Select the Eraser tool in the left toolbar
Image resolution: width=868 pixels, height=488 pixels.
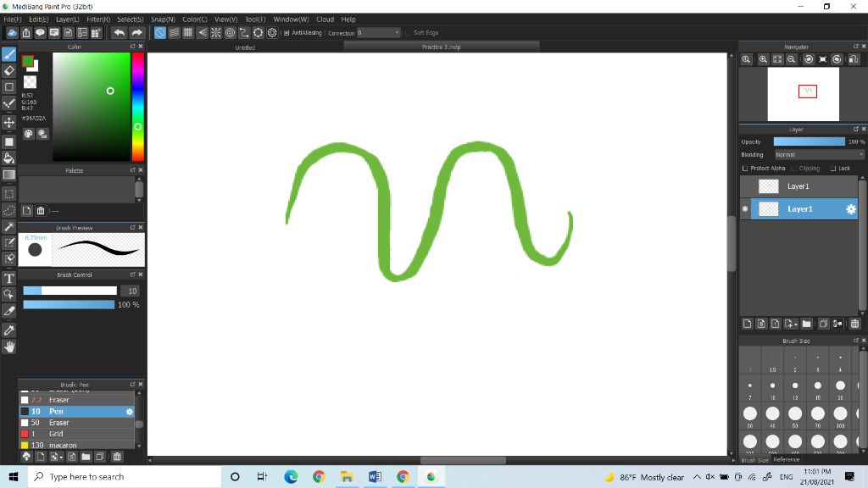tap(8, 70)
